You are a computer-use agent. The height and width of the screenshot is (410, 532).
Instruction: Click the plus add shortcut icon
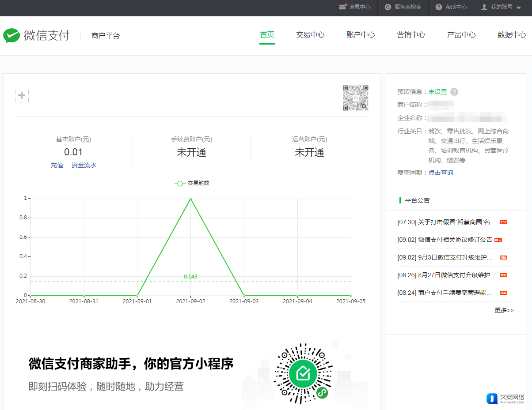click(22, 95)
